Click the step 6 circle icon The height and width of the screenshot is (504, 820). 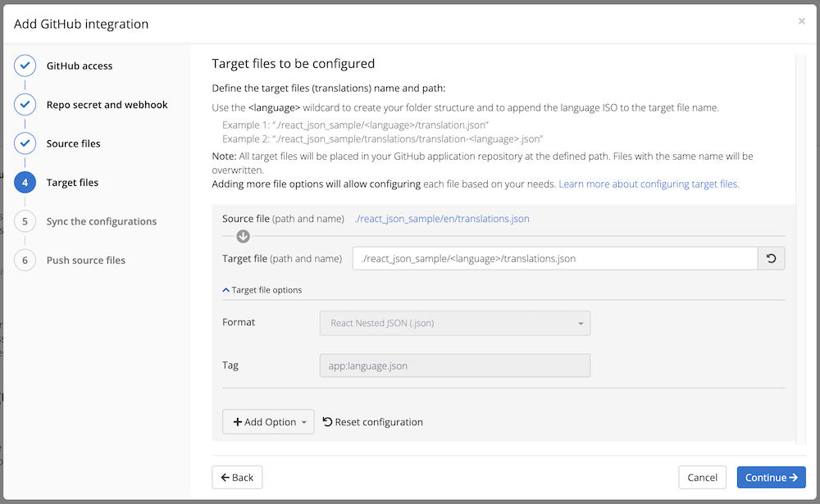(25, 261)
